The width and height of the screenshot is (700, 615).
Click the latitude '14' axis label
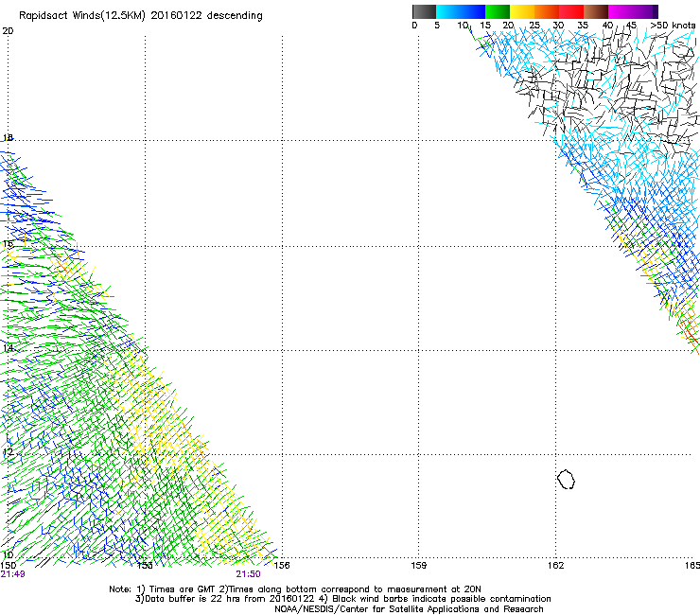8,348
